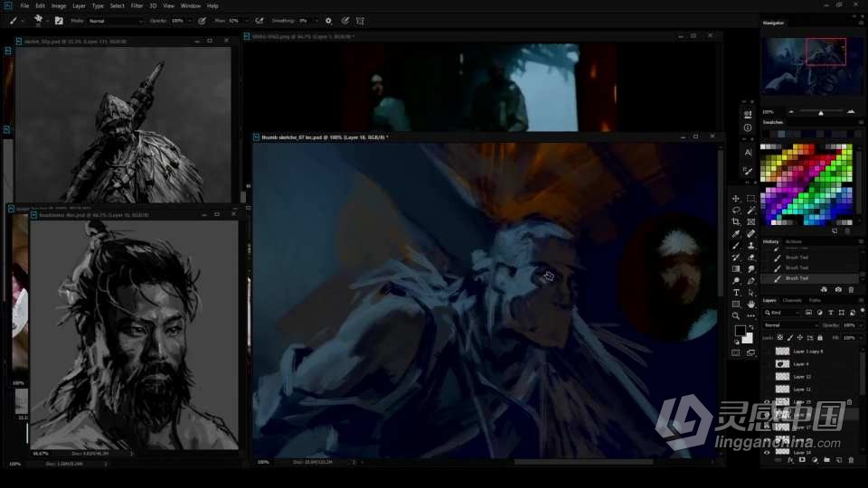The width and height of the screenshot is (868, 488).
Task: Enable airbrush-style build-up
Action: [259, 21]
